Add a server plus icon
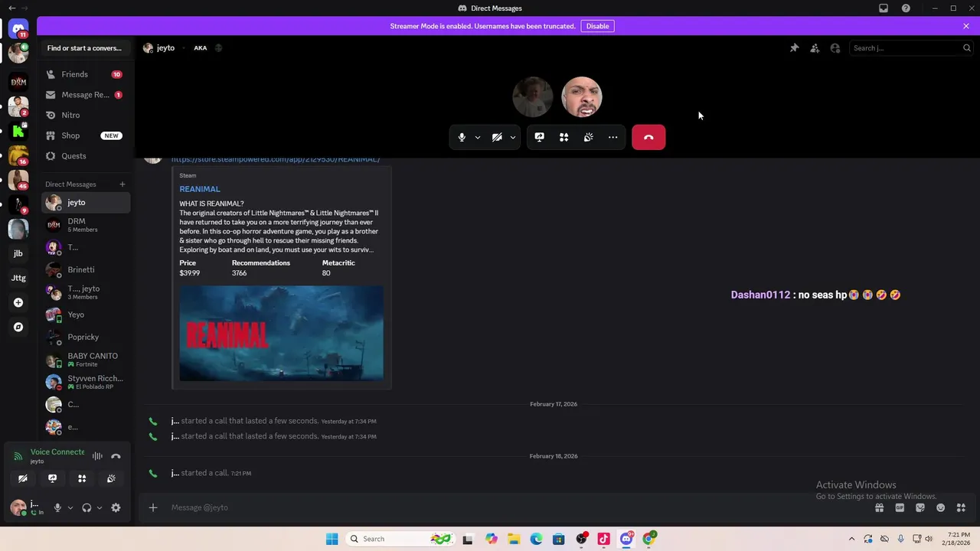The height and width of the screenshot is (551, 980). pyautogui.click(x=18, y=302)
